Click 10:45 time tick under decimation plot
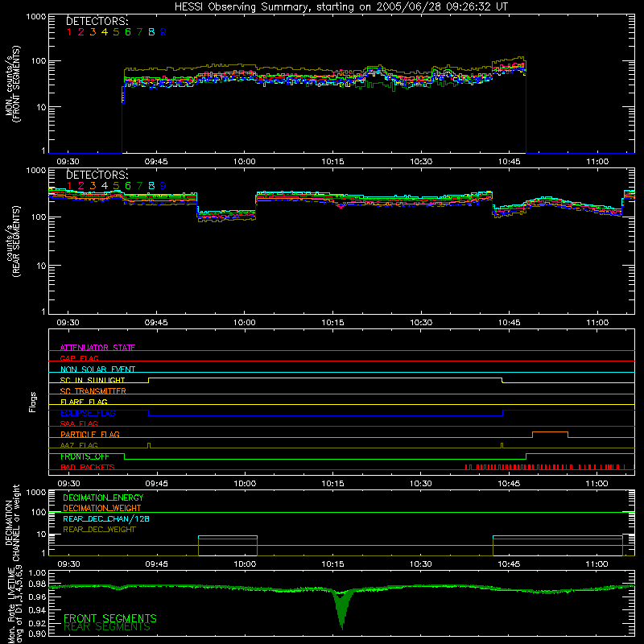Screen dimensions: 644x644 click(x=510, y=564)
